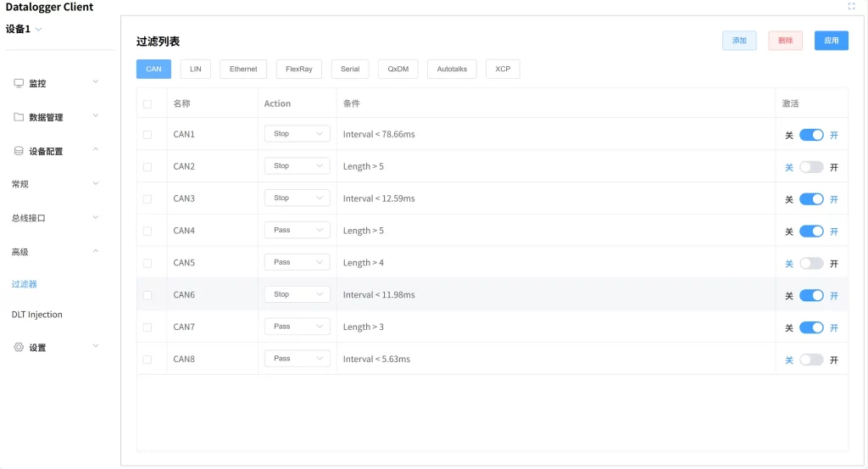The height and width of the screenshot is (469, 868).
Task: Toggle the CAN2 activation switch on
Action: click(811, 167)
